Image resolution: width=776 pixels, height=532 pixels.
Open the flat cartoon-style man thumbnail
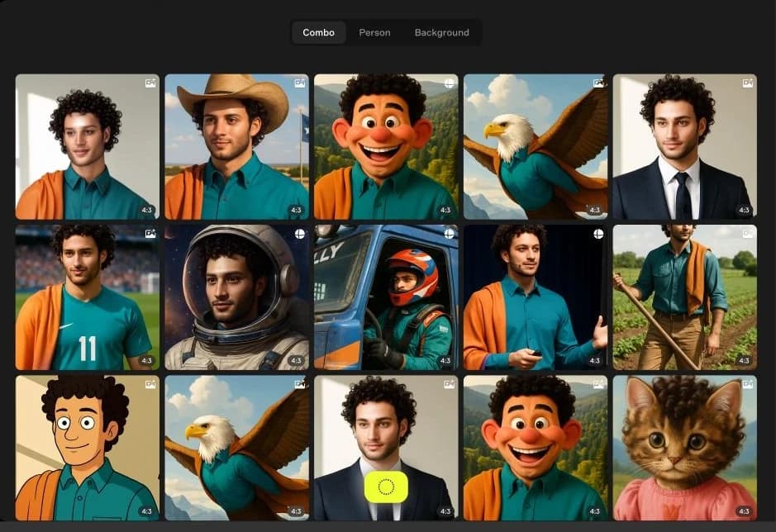coord(87,448)
